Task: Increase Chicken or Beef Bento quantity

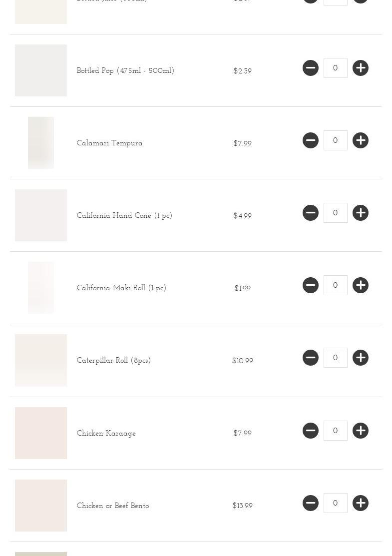Action: (x=361, y=503)
